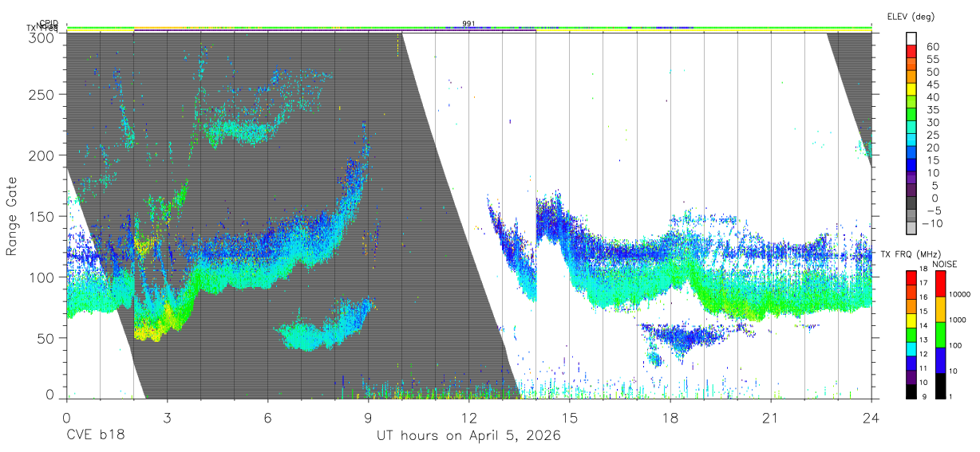Select the red swatch in ELEV color bar
Image resolution: width=980 pixels, height=452 pixels.
(x=912, y=51)
